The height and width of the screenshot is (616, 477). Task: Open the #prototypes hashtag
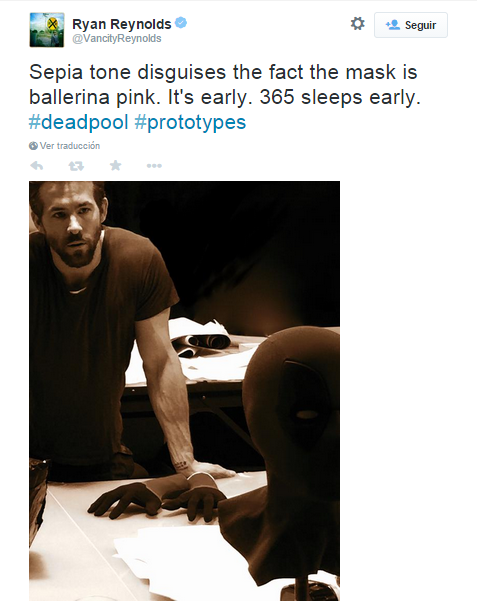[x=190, y=123]
